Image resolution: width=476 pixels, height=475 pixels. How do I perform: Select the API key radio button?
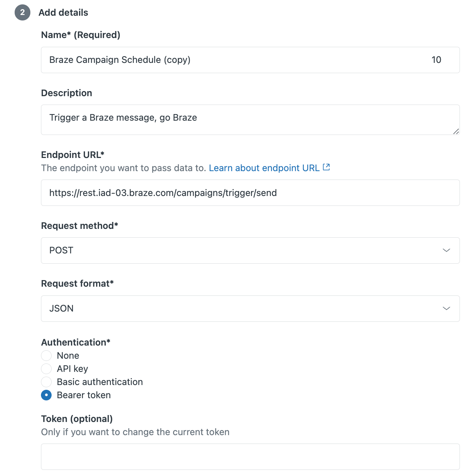(46, 369)
